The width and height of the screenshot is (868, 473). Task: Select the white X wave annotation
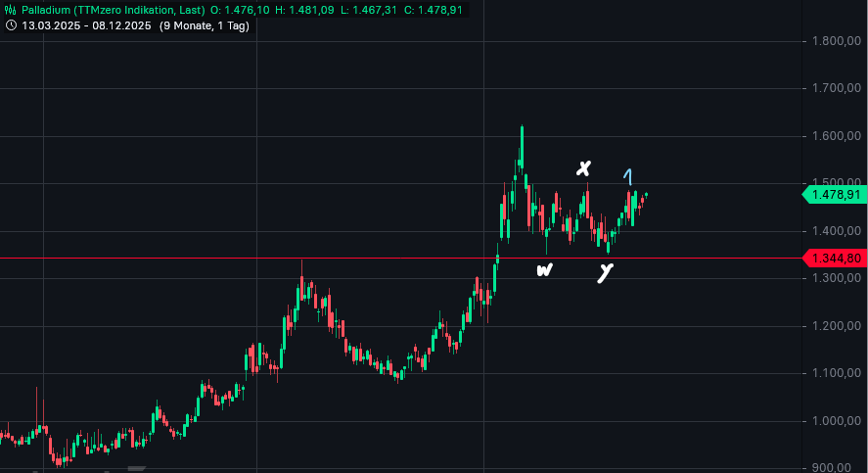[583, 168]
